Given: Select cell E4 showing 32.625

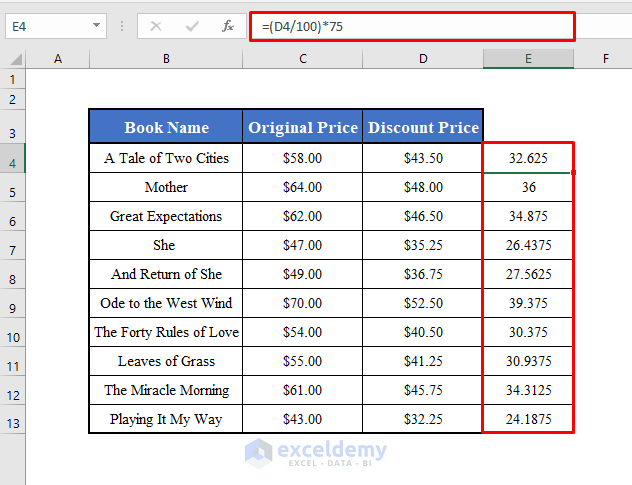Looking at the screenshot, I should click(528, 158).
